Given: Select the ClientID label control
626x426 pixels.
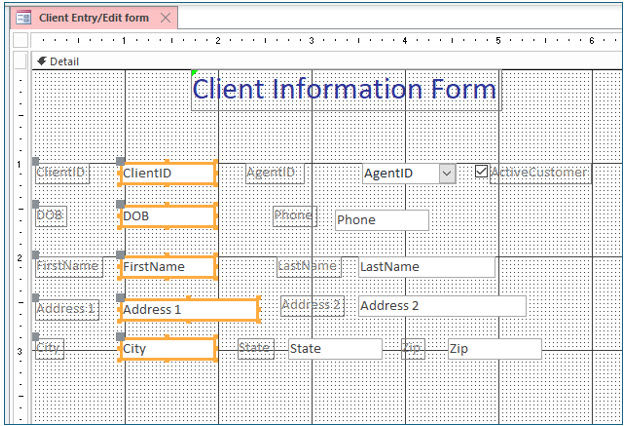Looking at the screenshot, I should (x=62, y=173).
